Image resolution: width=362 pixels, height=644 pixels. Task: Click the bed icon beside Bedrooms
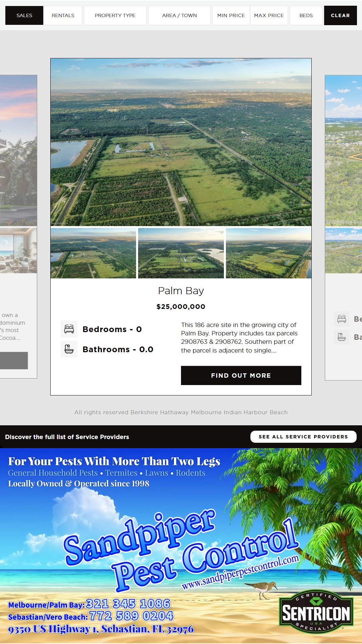69,329
